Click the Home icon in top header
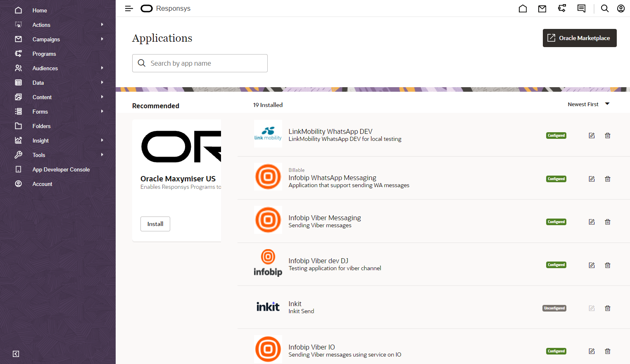 pyautogui.click(x=523, y=9)
